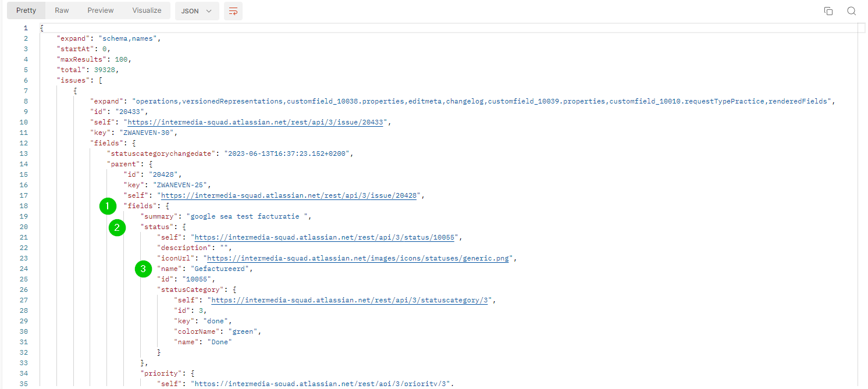Toggle line wrap icon

coord(233,11)
